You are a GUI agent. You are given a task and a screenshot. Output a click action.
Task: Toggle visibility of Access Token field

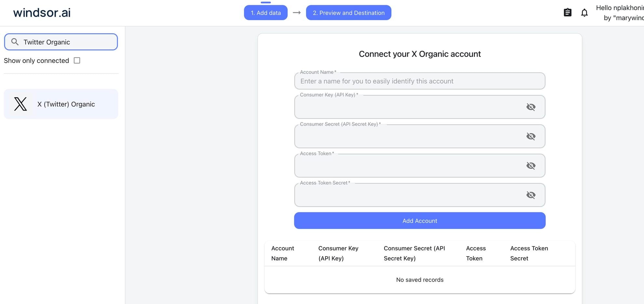coord(531,165)
